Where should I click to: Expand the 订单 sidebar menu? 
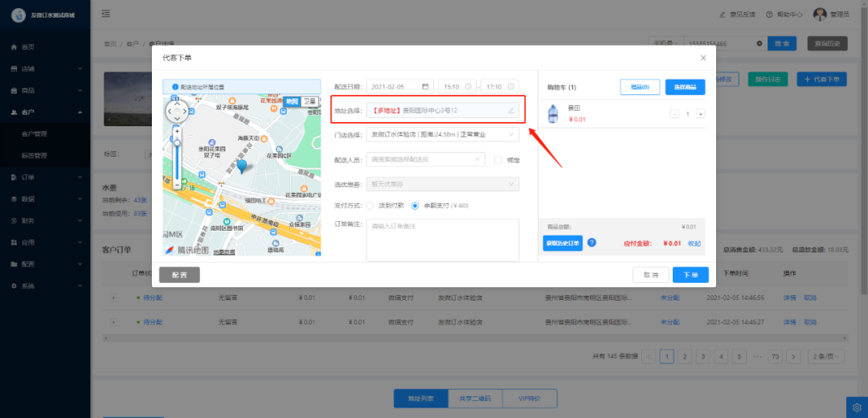click(x=45, y=177)
